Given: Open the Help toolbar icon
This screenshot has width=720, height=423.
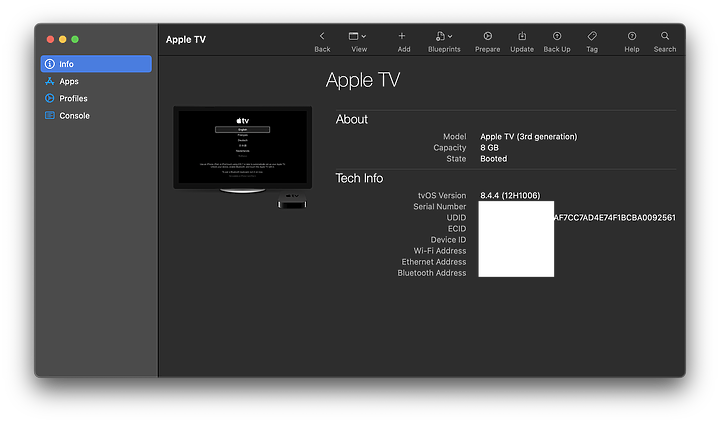Looking at the screenshot, I should click(632, 36).
